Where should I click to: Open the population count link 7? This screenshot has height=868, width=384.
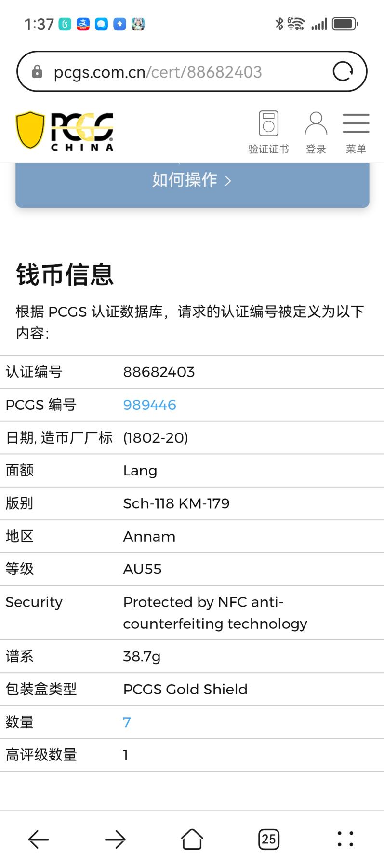pos(127,722)
